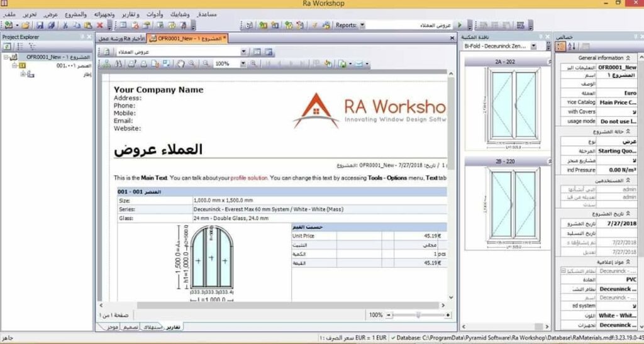Open the export icon dropdown arrow
This screenshot has width=644, height=344.
click(350, 64)
